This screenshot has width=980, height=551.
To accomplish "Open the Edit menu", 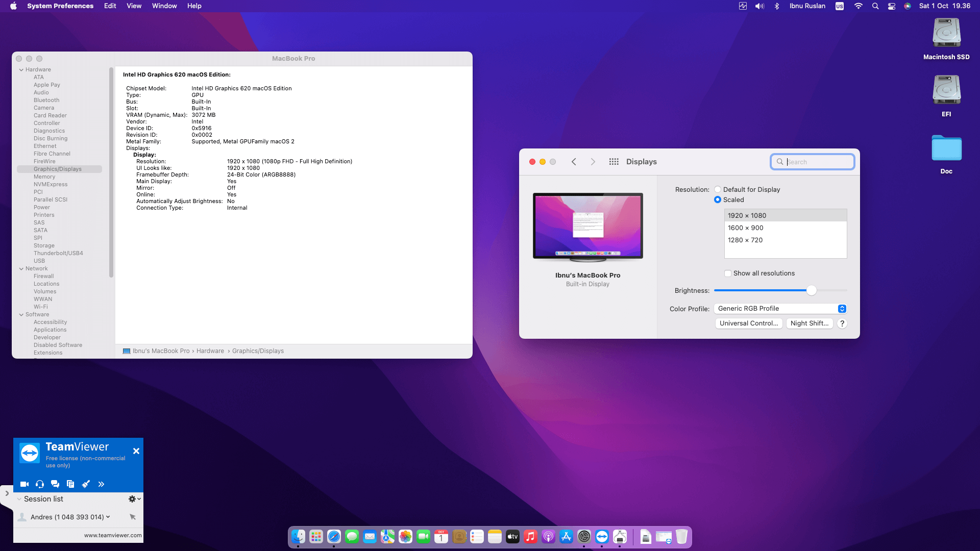I will [x=110, y=6].
